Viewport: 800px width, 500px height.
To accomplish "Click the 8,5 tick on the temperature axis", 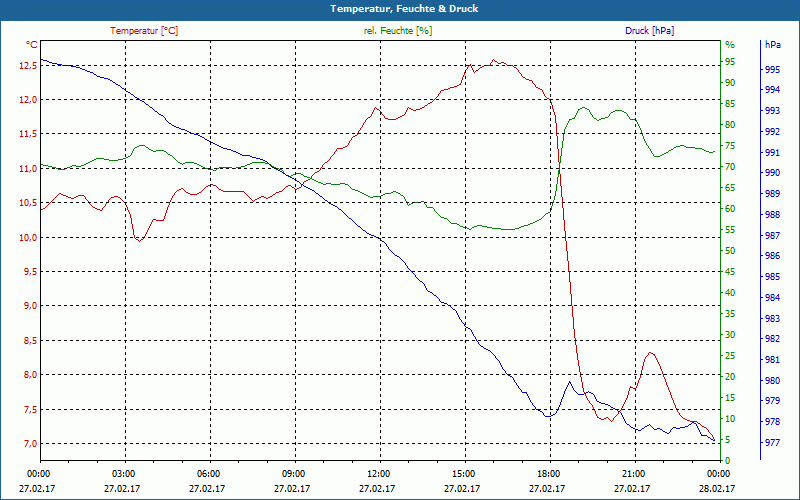I will 30,341.
